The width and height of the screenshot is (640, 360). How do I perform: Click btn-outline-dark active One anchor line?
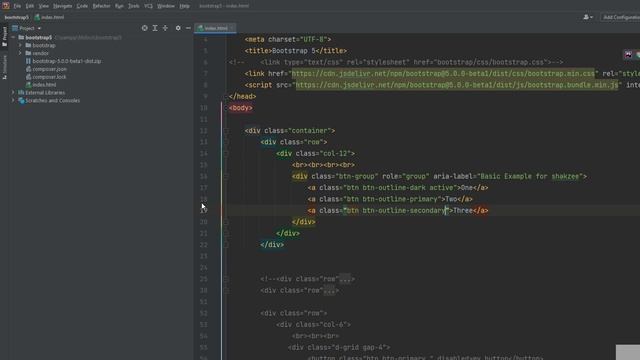coord(398,188)
